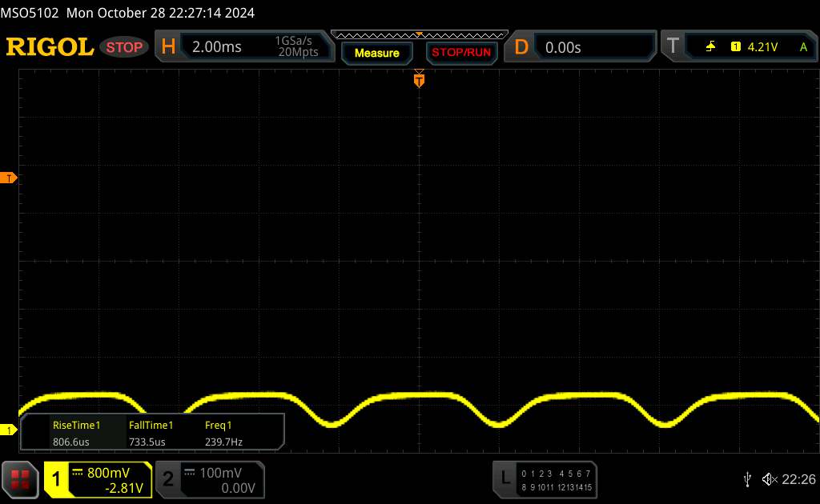Unmute the beeper speaker icon
This screenshot has width=820, height=504.
769,478
